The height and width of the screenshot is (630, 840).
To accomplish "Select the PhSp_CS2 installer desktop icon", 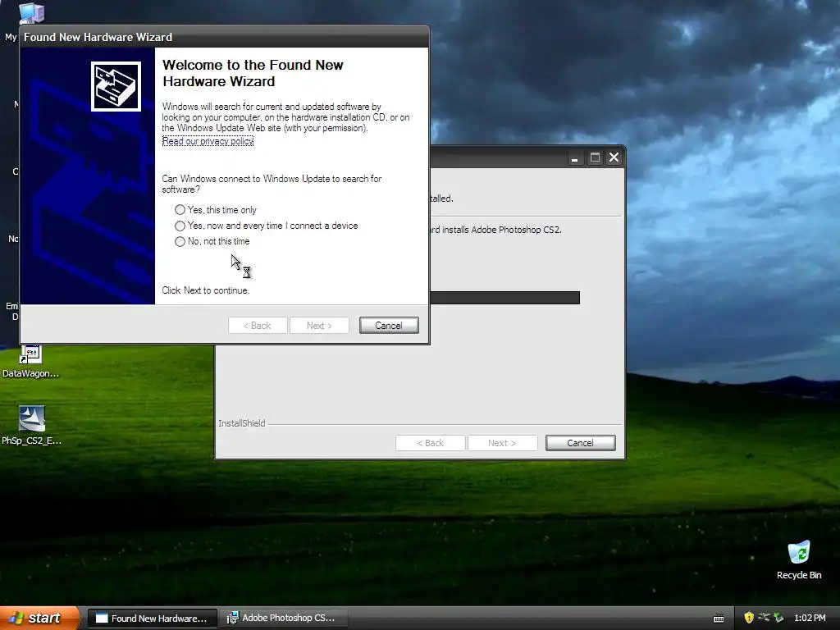I will [x=32, y=418].
